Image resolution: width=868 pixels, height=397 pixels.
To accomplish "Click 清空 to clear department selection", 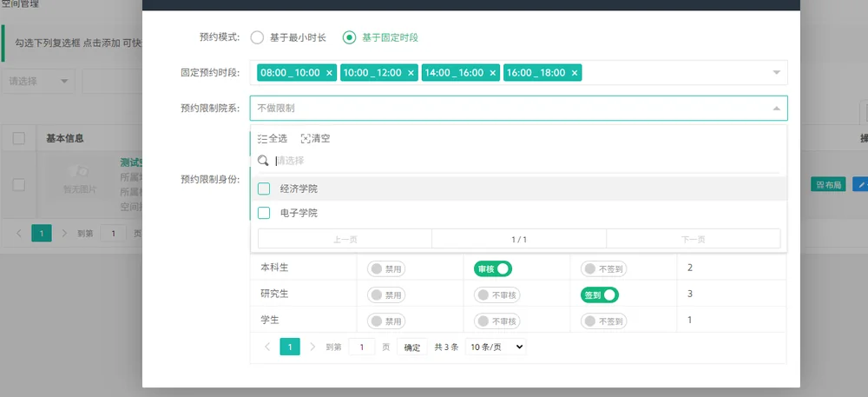I will 316,138.
